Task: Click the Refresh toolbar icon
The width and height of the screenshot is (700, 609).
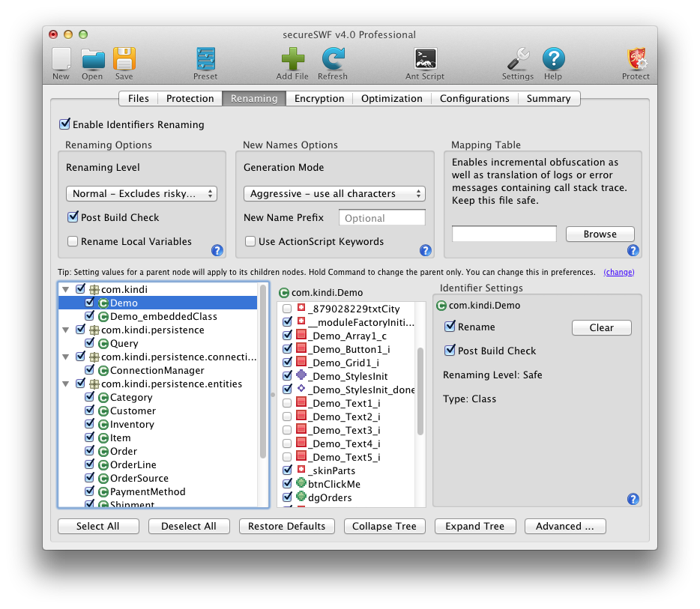Action: coord(333,60)
